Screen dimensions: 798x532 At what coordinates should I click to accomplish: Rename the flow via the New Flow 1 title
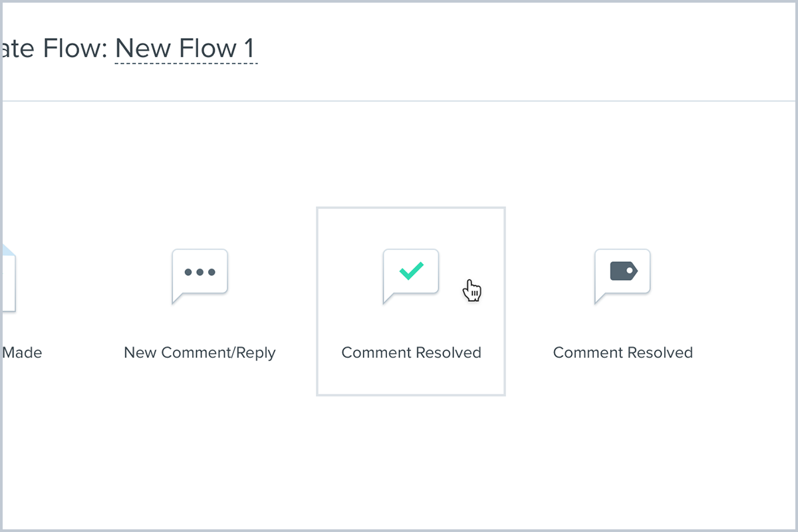186,49
